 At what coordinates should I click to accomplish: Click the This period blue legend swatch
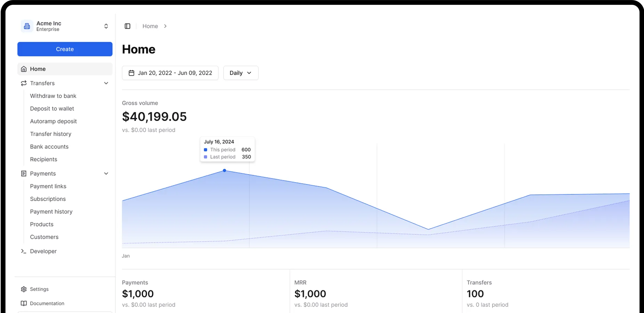pos(206,150)
